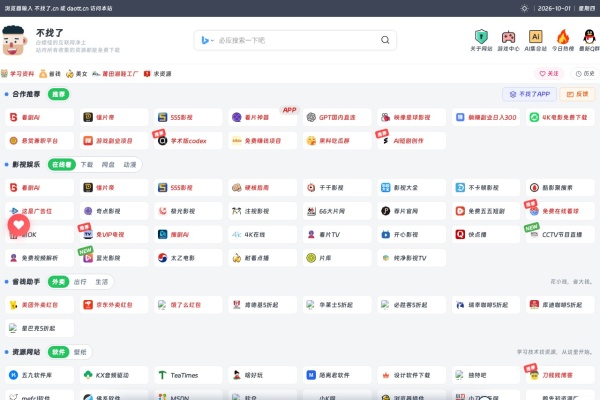Select the 软件 tab in 资源网站
This screenshot has width=600, height=400.
point(59,352)
